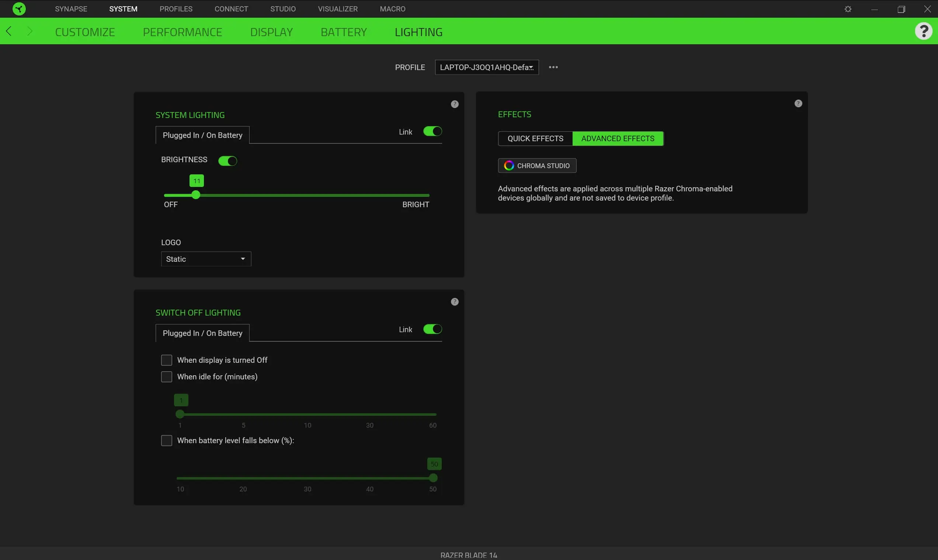Switch to the Customize subtab
This screenshot has width=938, height=560.
(x=85, y=32)
